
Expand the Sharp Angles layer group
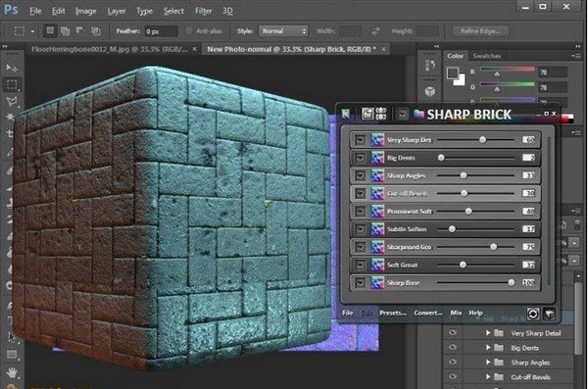click(x=488, y=362)
